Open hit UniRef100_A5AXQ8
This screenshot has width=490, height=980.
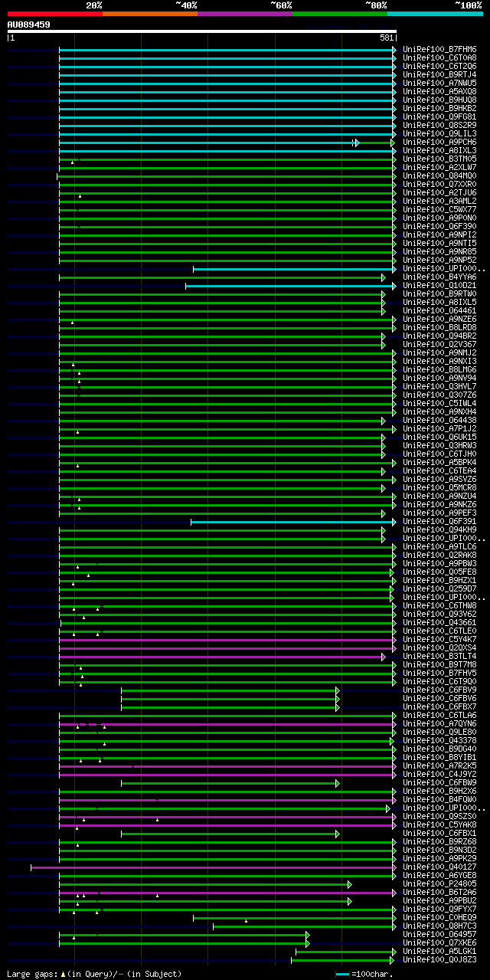click(439, 91)
